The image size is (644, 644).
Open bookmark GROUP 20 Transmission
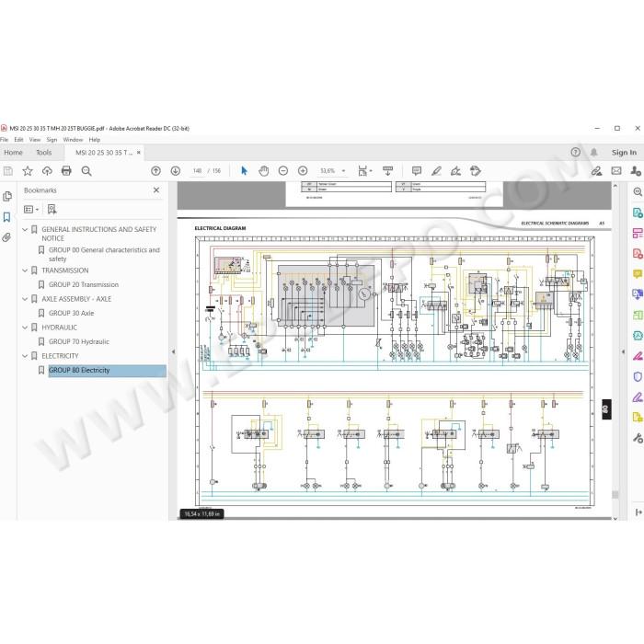pyautogui.click(x=84, y=284)
